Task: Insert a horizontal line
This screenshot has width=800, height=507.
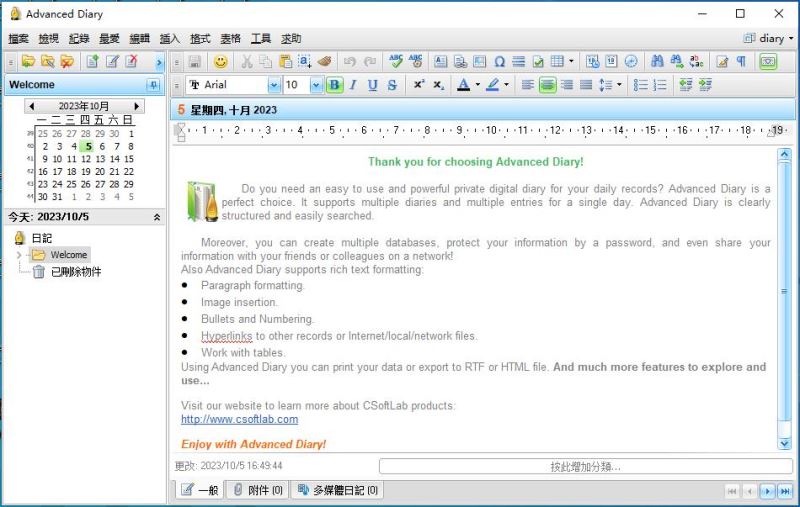Action: pyautogui.click(x=518, y=62)
